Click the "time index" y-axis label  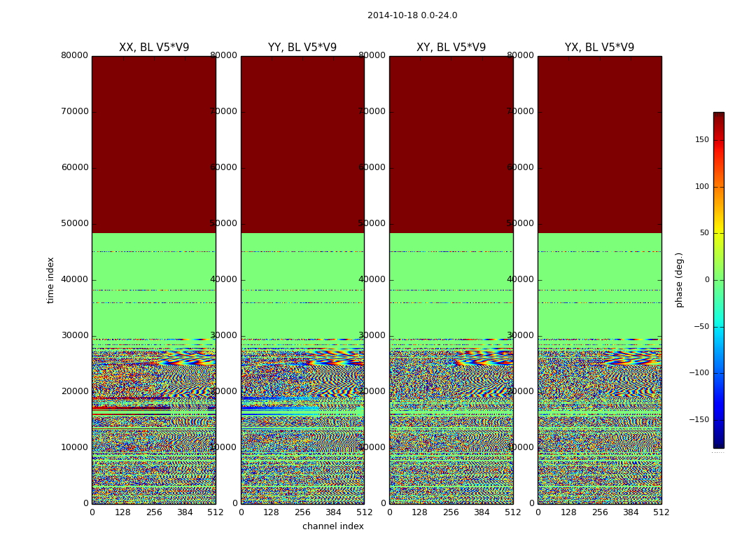tap(50, 280)
